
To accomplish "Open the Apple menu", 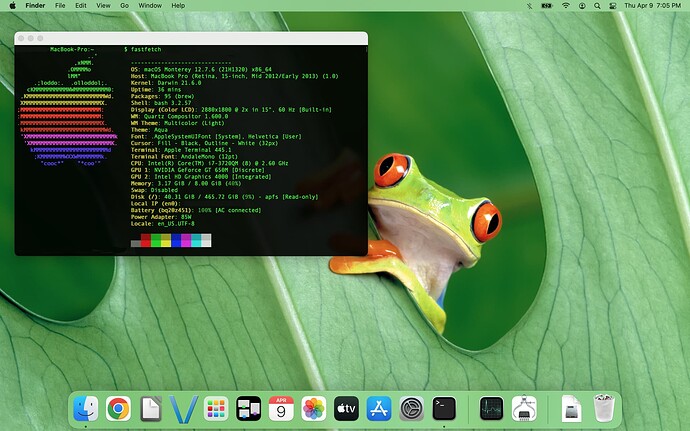I will tap(12, 5).
